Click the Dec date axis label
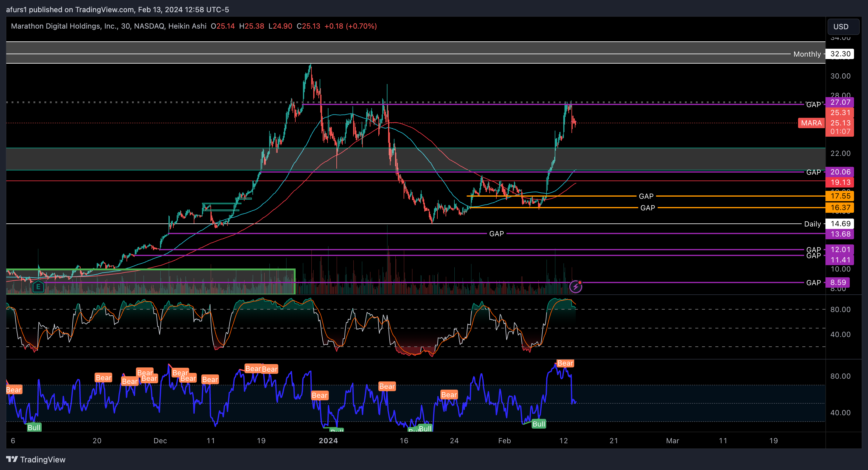 point(160,441)
